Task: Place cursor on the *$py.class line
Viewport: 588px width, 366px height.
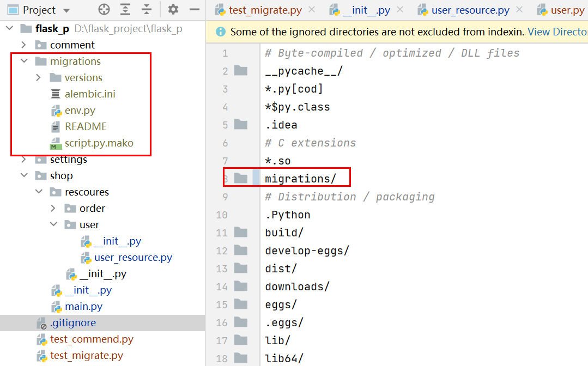Action: coord(298,107)
